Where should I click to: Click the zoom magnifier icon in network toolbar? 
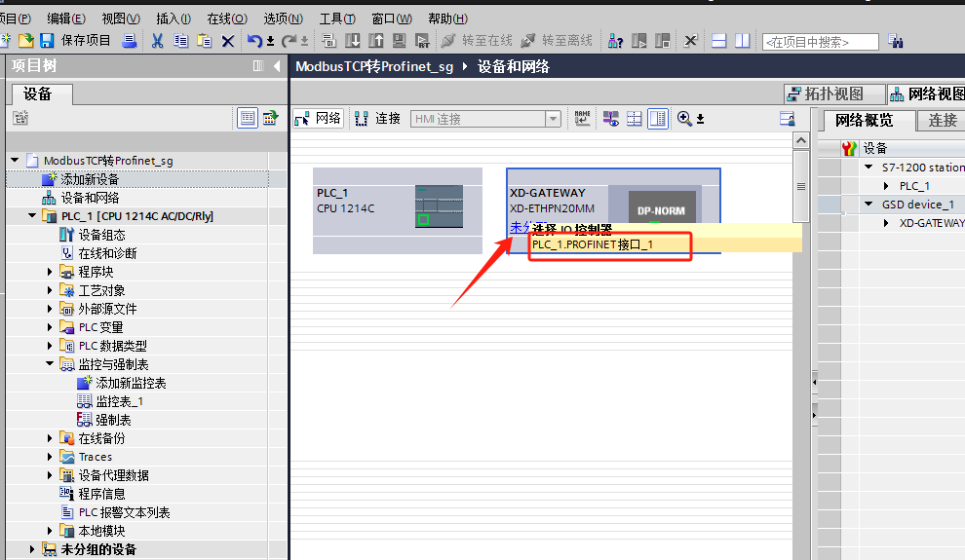tap(684, 119)
